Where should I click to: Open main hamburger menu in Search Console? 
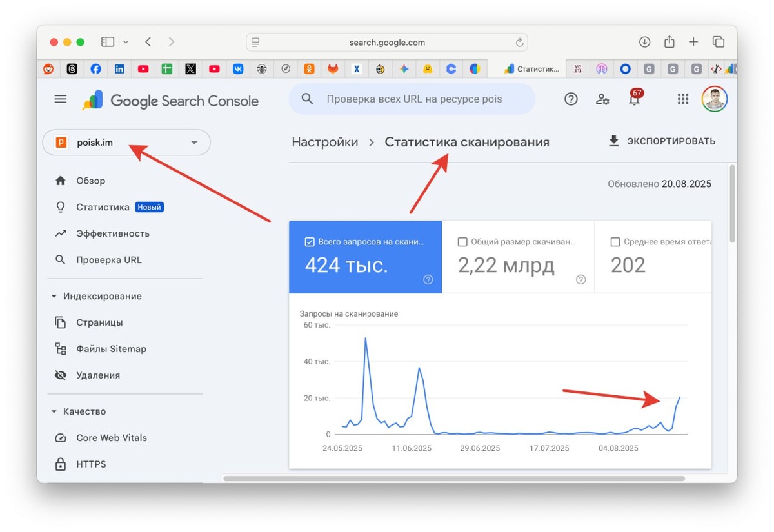coord(61,99)
